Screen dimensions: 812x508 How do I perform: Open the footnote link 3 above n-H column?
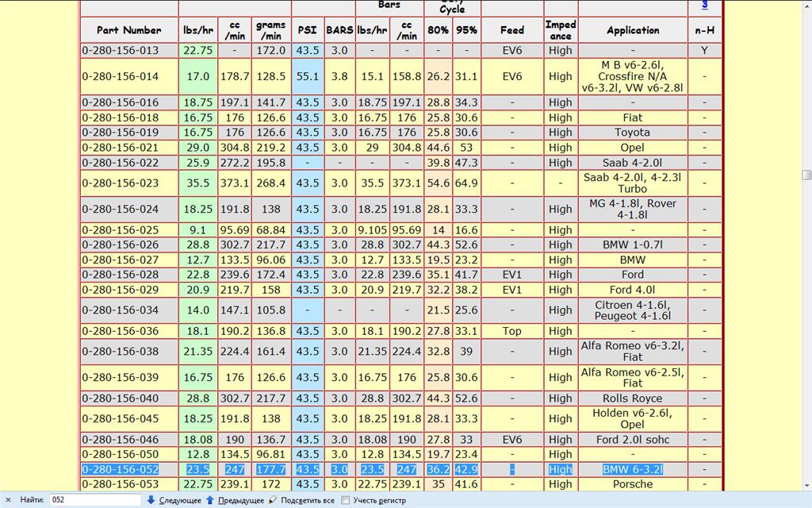(704, 5)
